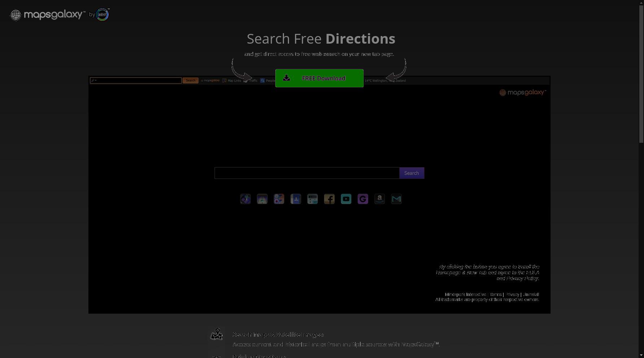This screenshot has width=644, height=358.
Task: Click 'Search Maps & Satellite Images' heading
Action: coord(278,335)
